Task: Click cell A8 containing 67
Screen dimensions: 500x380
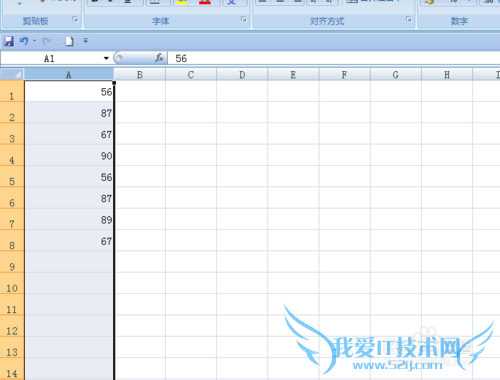Action: [69, 240]
